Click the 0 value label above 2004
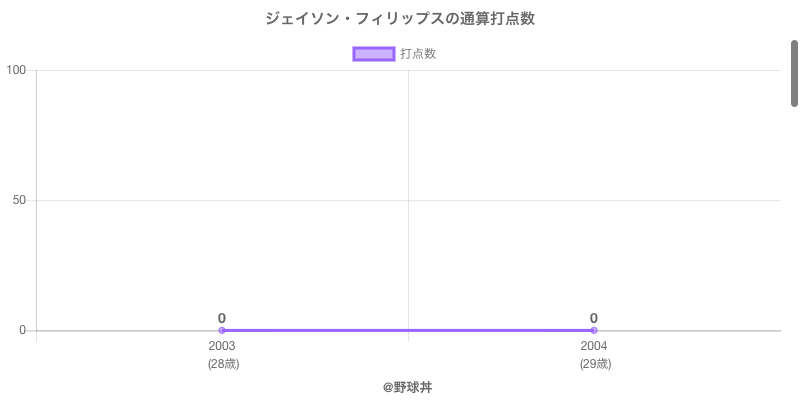The height and width of the screenshot is (400, 800). 594,318
